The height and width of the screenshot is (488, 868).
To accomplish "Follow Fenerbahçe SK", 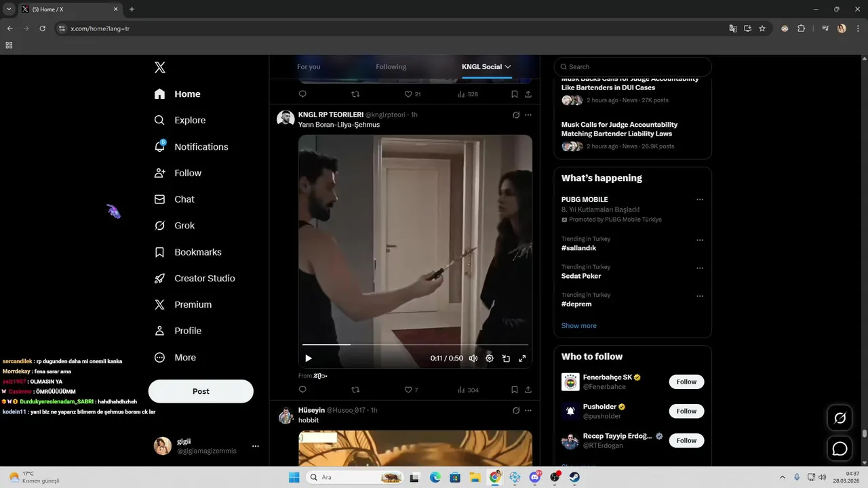I will coord(686,382).
